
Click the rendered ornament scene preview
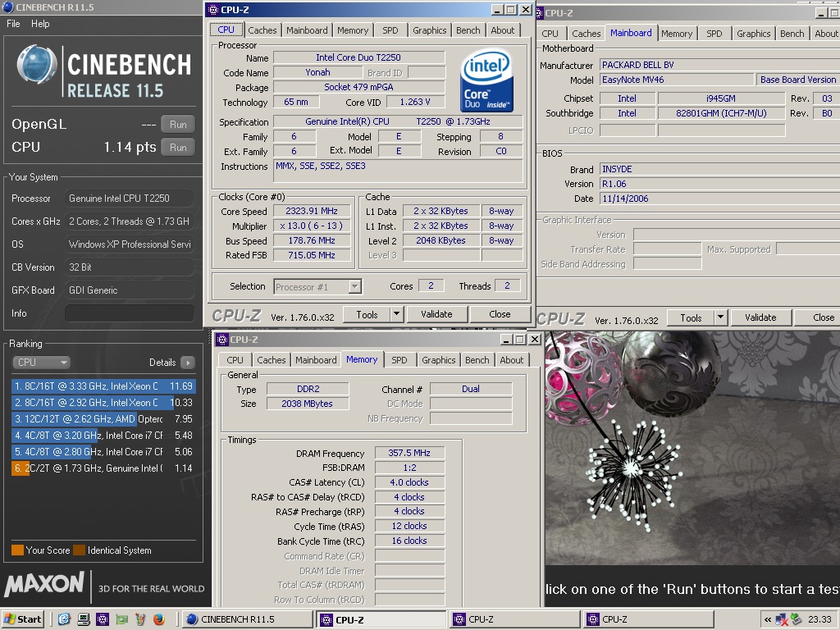(x=692, y=447)
